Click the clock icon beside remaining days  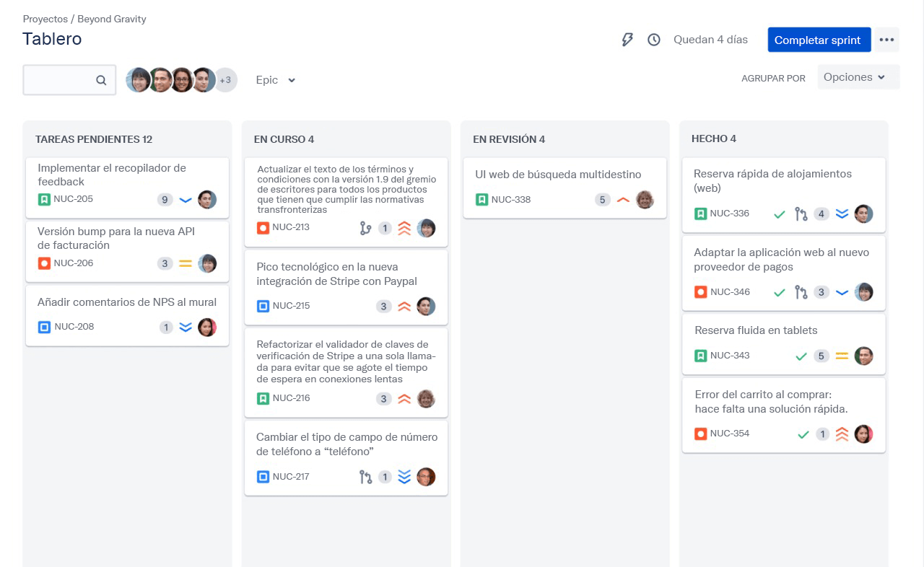coord(654,40)
